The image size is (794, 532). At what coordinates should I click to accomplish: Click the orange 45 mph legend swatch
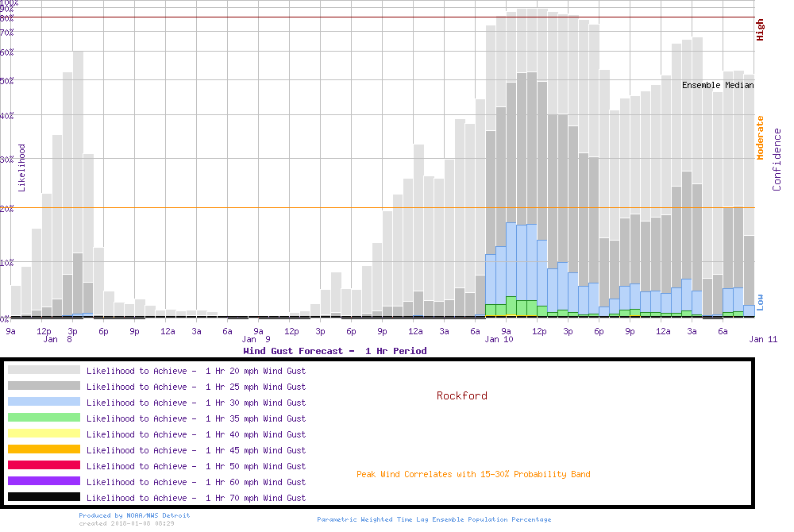(44, 449)
